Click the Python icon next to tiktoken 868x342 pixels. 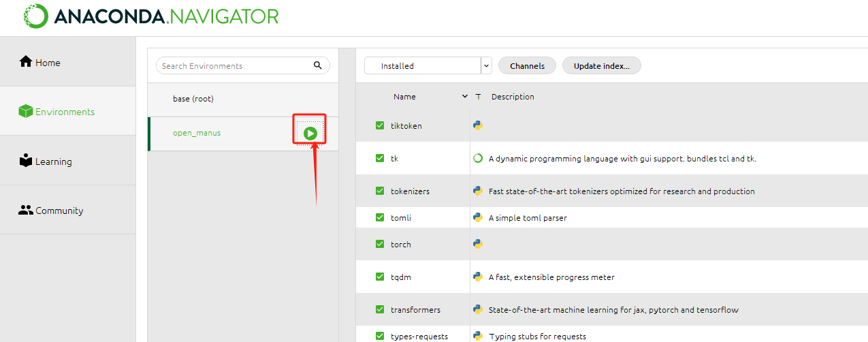point(478,125)
